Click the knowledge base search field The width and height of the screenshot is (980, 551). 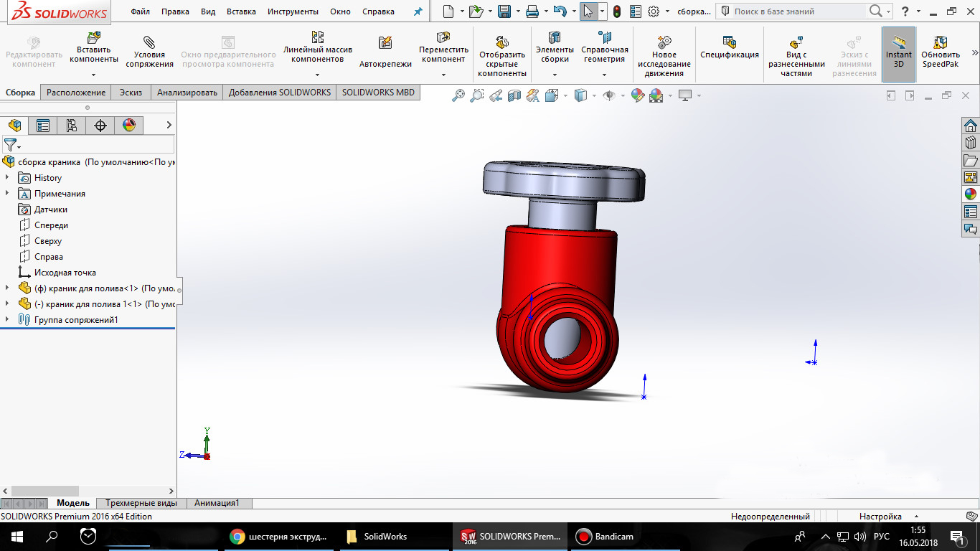tap(798, 11)
